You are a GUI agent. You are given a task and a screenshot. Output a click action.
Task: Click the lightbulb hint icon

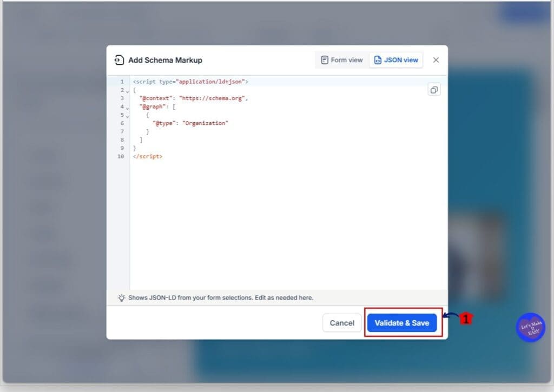point(122,298)
